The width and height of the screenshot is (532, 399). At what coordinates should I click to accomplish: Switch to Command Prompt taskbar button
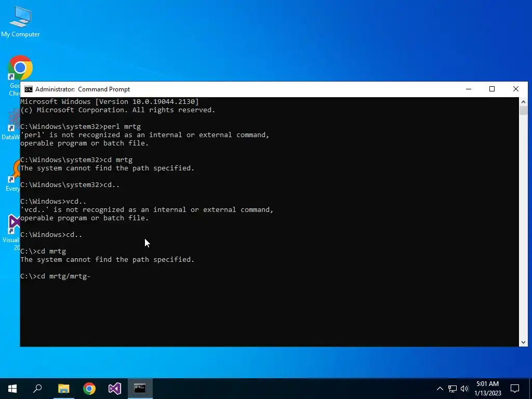pyautogui.click(x=140, y=389)
